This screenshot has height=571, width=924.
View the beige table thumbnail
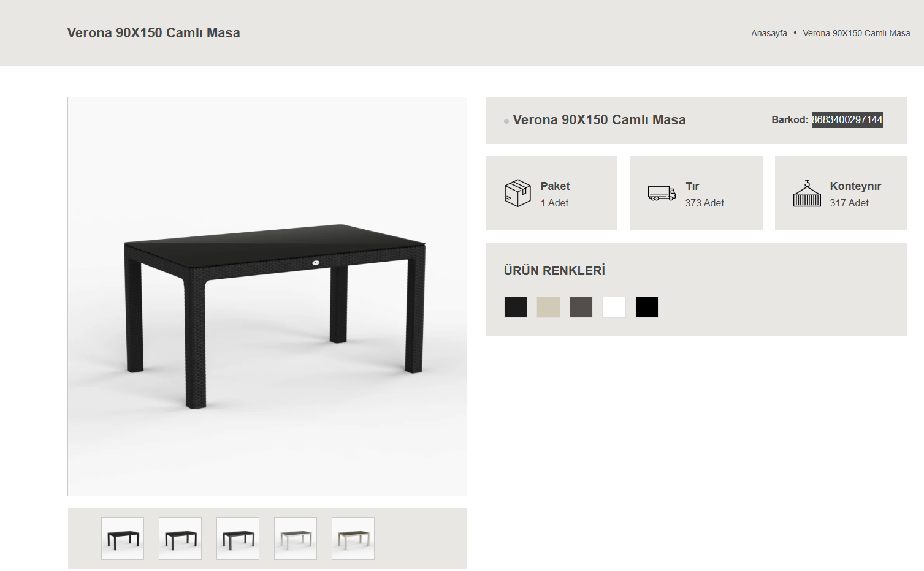353,539
